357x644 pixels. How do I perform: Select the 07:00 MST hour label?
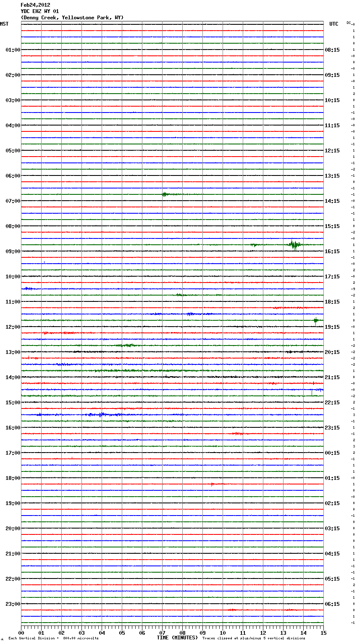tap(13, 201)
